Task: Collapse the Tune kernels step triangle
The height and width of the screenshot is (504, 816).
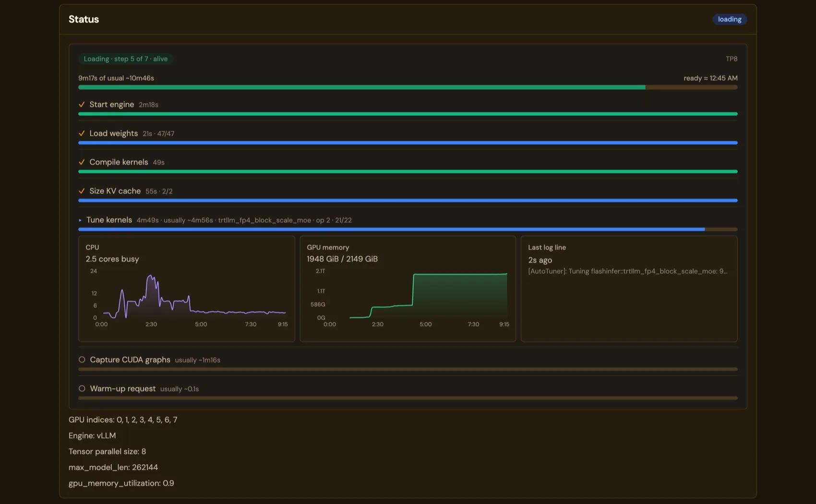Action: pos(80,220)
